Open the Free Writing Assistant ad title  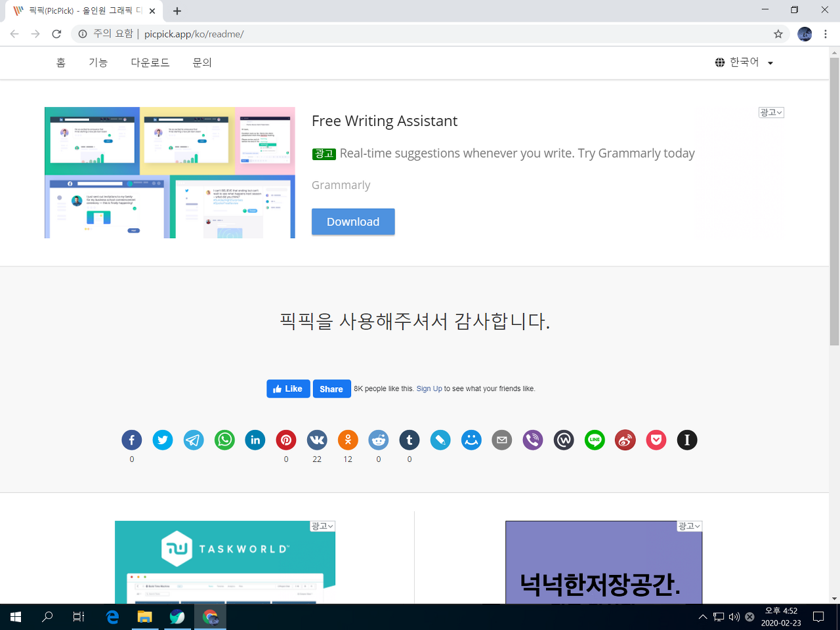pos(385,121)
